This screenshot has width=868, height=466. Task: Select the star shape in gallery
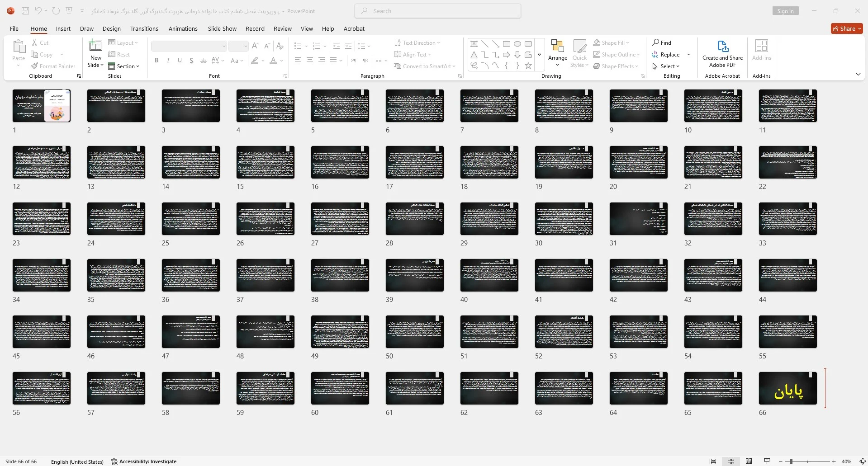(x=528, y=66)
